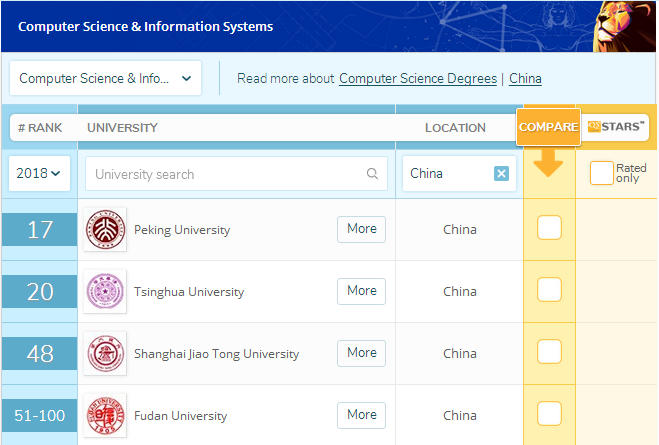This screenshot has width=659, height=445.
Task: Click the LOCATION column header
Action: pyautogui.click(x=455, y=128)
